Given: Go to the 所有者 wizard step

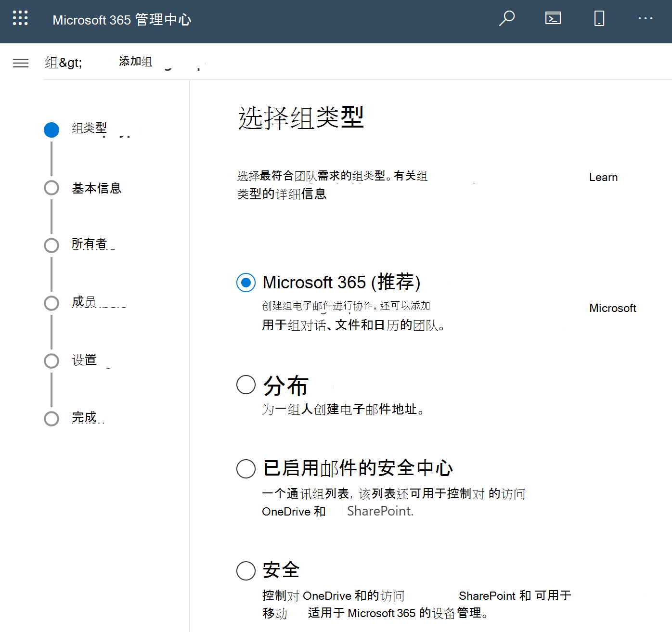Looking at the screenshot, I should click(x=89, y=245).
